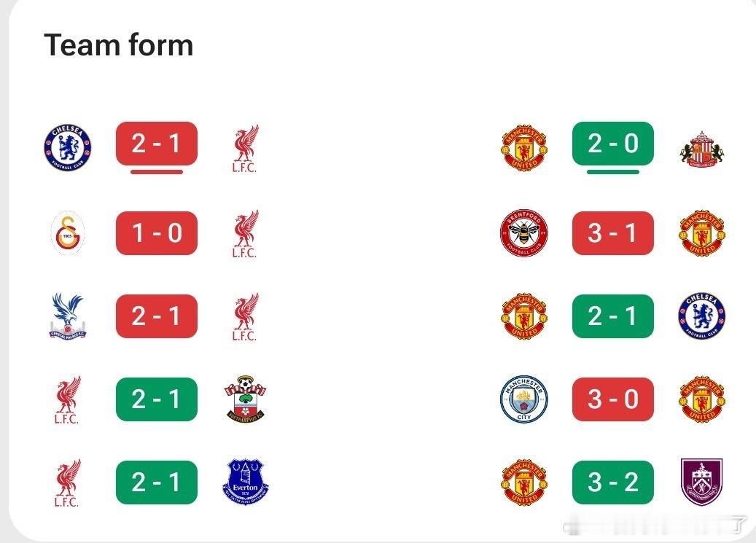Open the Southampton team crest
Screen dimensions: 756x543
pyautogui.click(x=245, y=399)
